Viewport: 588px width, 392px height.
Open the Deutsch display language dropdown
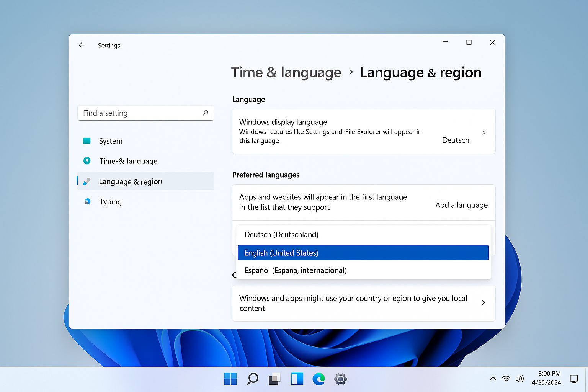click(x=456, y=140)
